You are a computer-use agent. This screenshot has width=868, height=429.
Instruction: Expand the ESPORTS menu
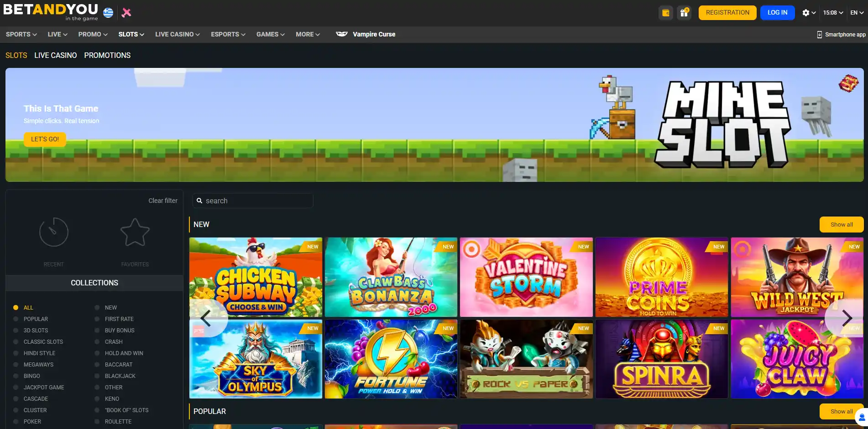(228, 34)
